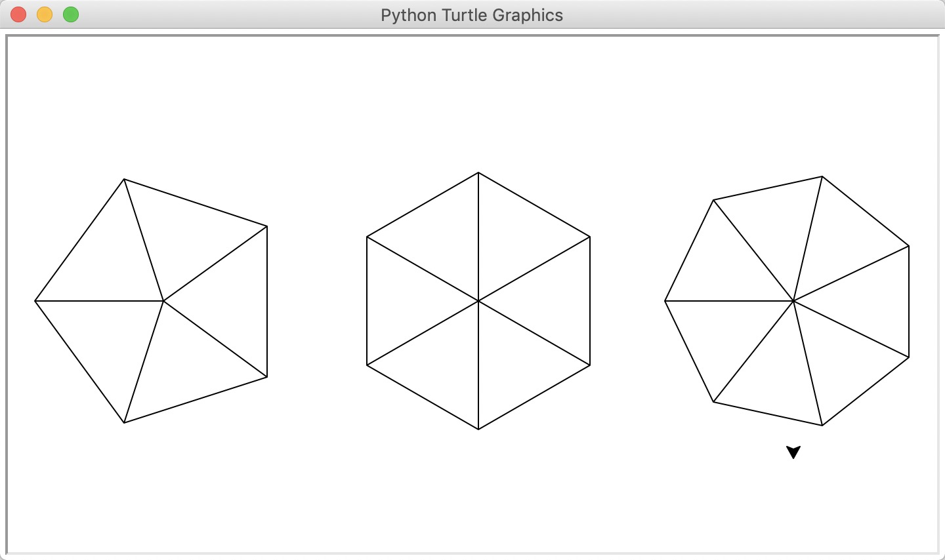Viewport: 945px width, 560px height.
Task: Click the Python Turtle Graphics title text
Action: 471,14
